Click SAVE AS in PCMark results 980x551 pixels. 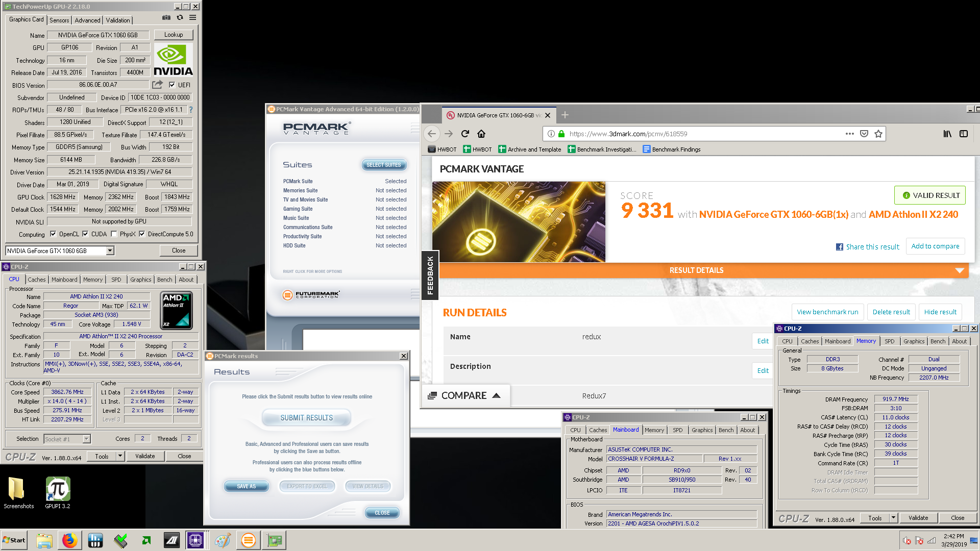pyautogui.click(x=246, y=486)
